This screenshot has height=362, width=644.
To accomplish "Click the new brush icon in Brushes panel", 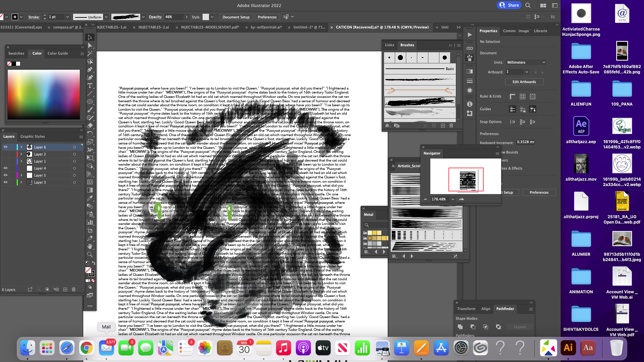I will pos(443,125).
